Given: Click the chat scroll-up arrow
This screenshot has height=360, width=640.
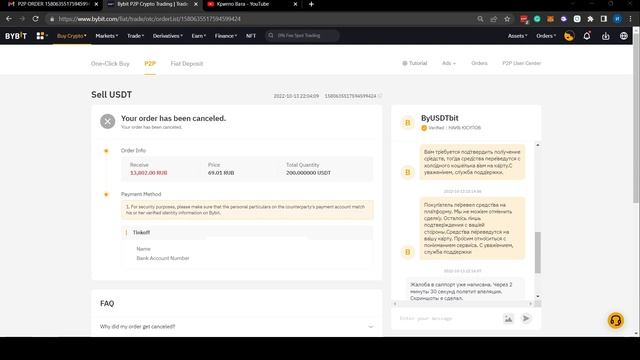Looking at the screenshot, I should 538,145.
